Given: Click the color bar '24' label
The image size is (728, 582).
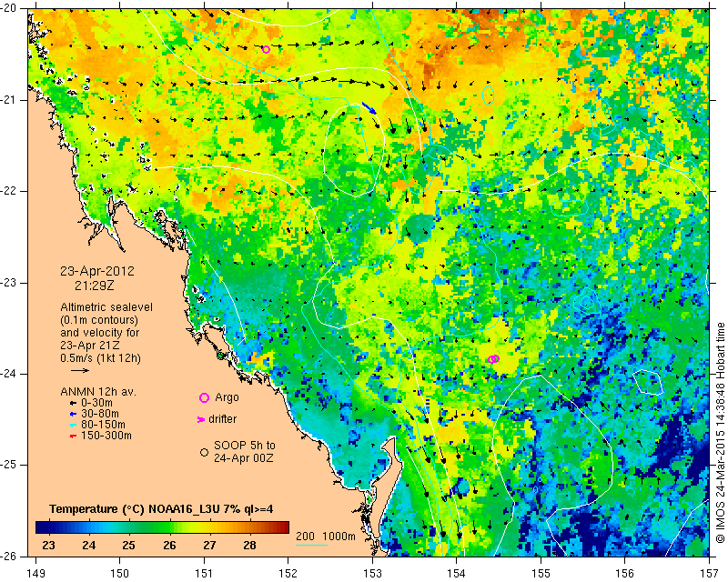Looking at the screenshot, I should [x=88, y=546].
